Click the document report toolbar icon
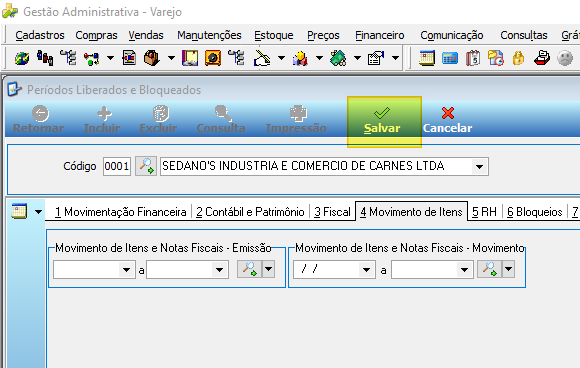The image size is (580, 368). tap(129, 58)
